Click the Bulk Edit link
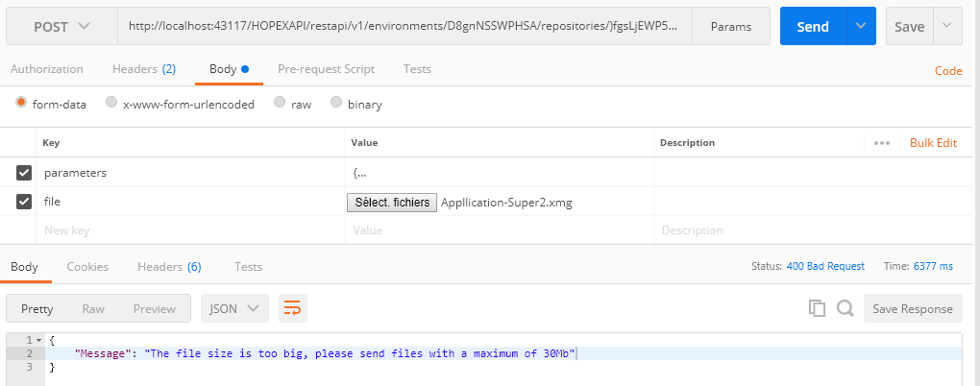Viewport: 980px width, 386px height. coord(933,143)
